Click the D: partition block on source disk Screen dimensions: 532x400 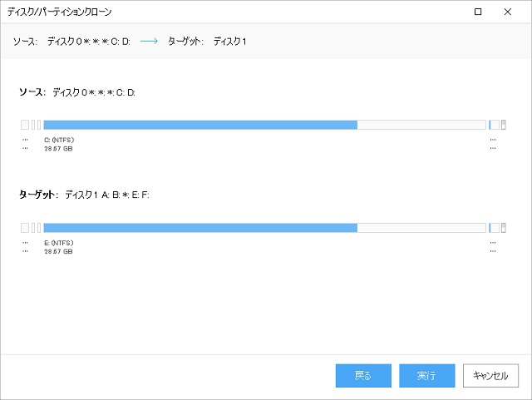point(494,125)
